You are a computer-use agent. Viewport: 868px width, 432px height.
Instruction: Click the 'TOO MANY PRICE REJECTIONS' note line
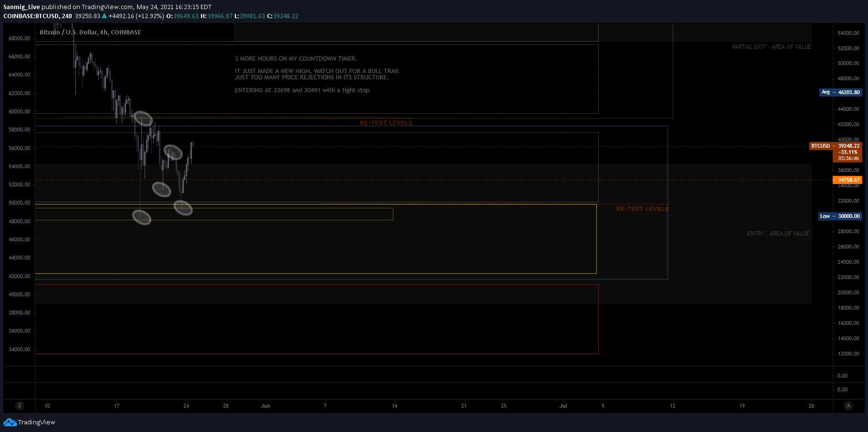coord(312,77)
